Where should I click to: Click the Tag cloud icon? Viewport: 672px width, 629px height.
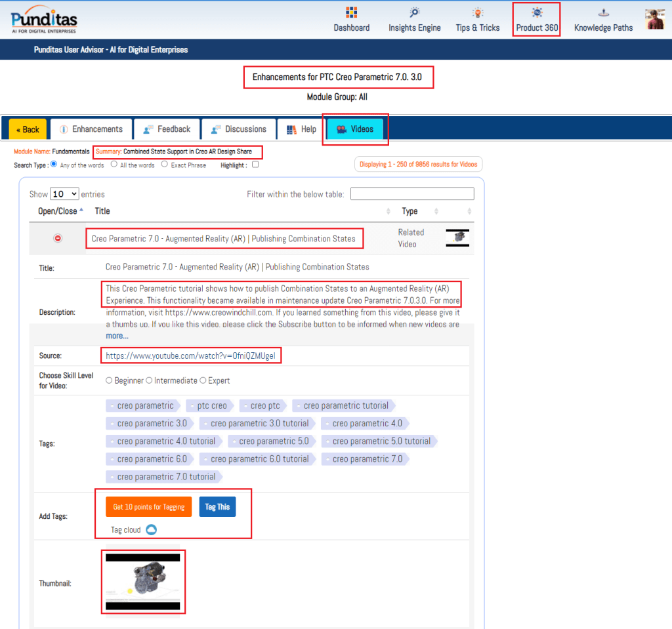tap(152, 530)
